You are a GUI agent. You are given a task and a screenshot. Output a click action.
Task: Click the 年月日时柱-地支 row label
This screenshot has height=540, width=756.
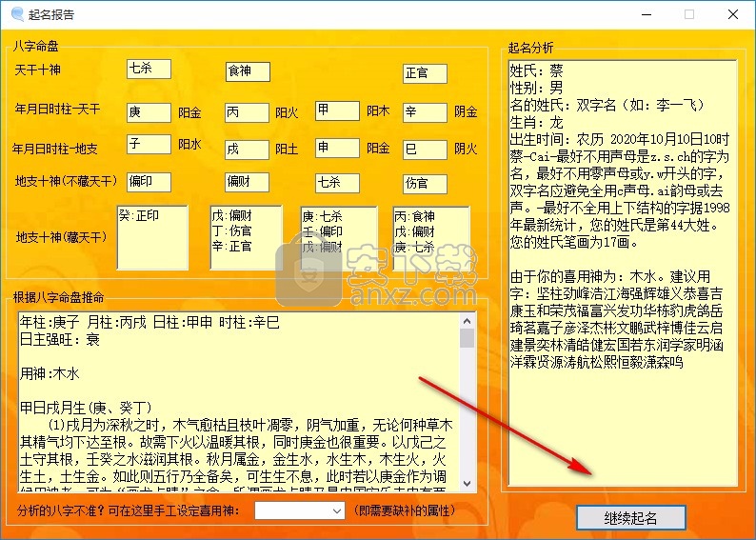(55, 149)
